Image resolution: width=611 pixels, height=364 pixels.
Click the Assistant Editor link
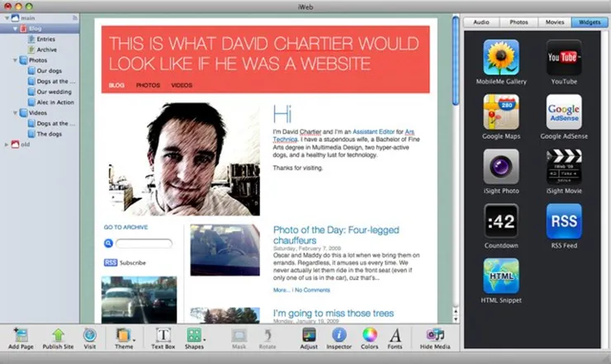pos(373,132)
